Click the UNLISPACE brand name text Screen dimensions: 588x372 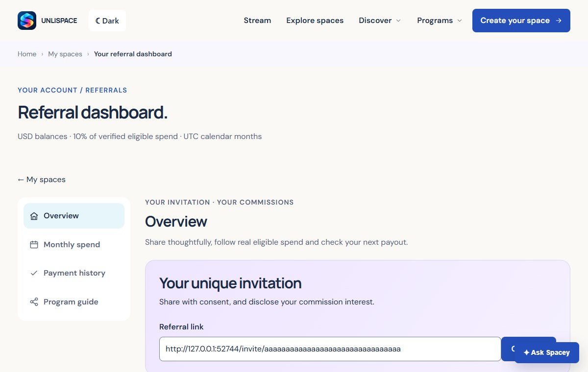click(59, 21)
